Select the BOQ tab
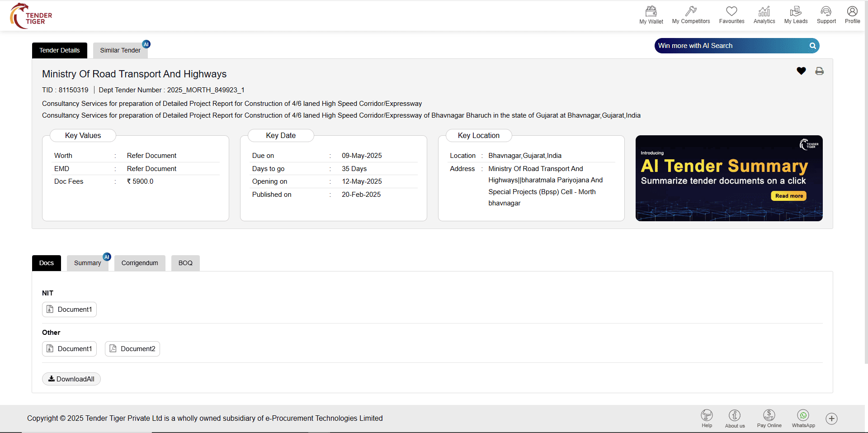Viewport: 868px width, 433px height. [x=185, y=263]
